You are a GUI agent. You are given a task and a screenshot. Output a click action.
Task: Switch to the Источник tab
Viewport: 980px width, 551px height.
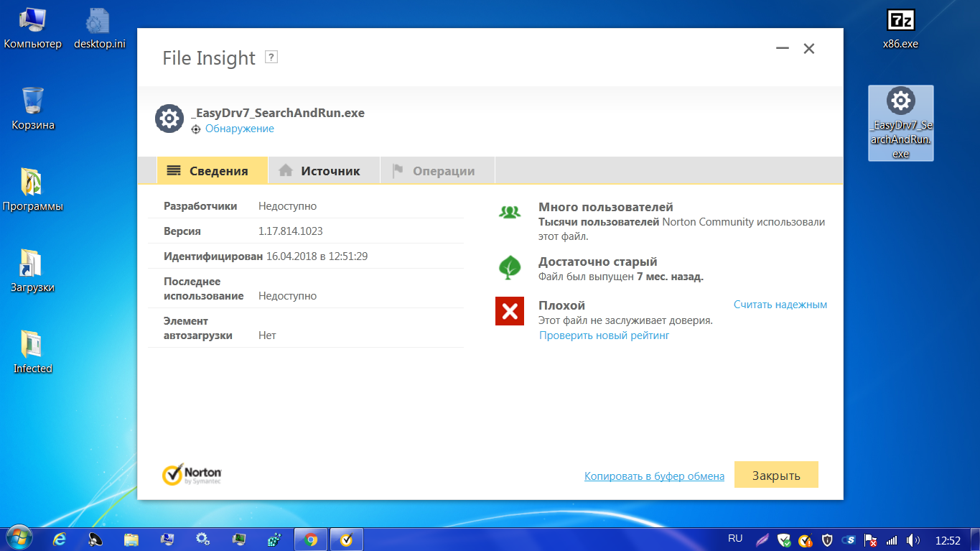(x=323, y=171)
